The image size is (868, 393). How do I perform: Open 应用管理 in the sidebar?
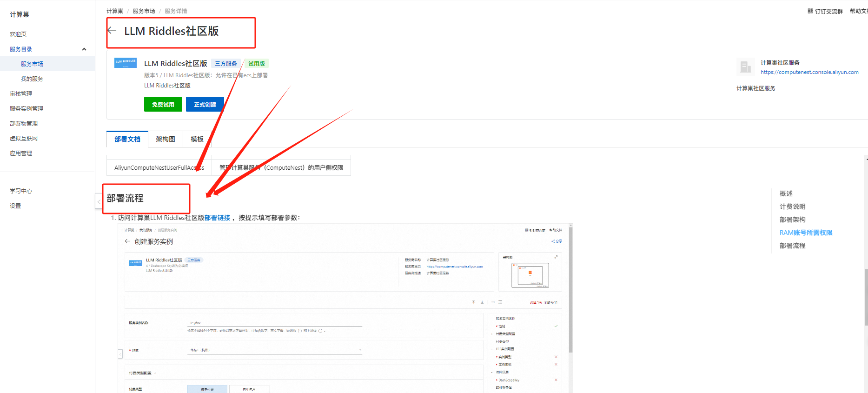pyautogui.click(x=21, y=153)
